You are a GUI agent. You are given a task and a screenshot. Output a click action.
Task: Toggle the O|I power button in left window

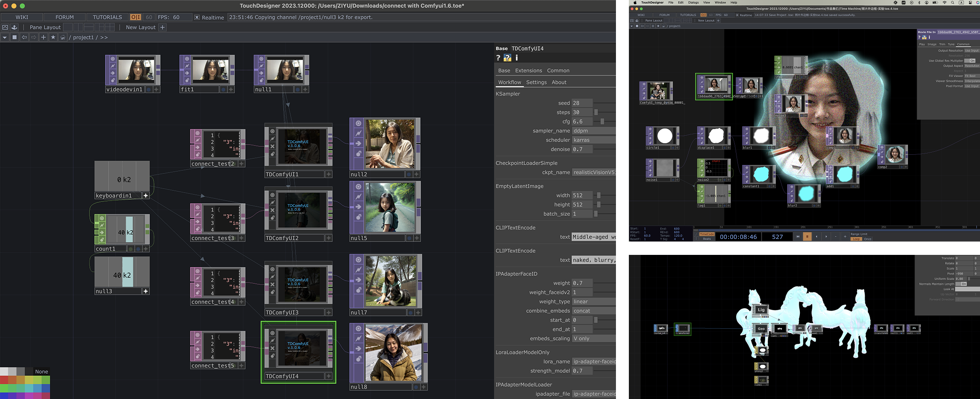135,17
